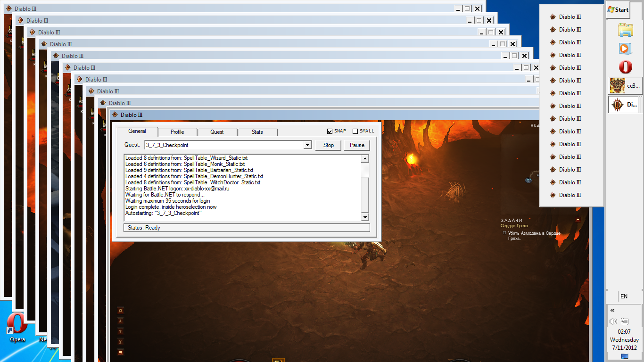Open the Stats tab
This screenshot has width=644, height=362.
257,132
